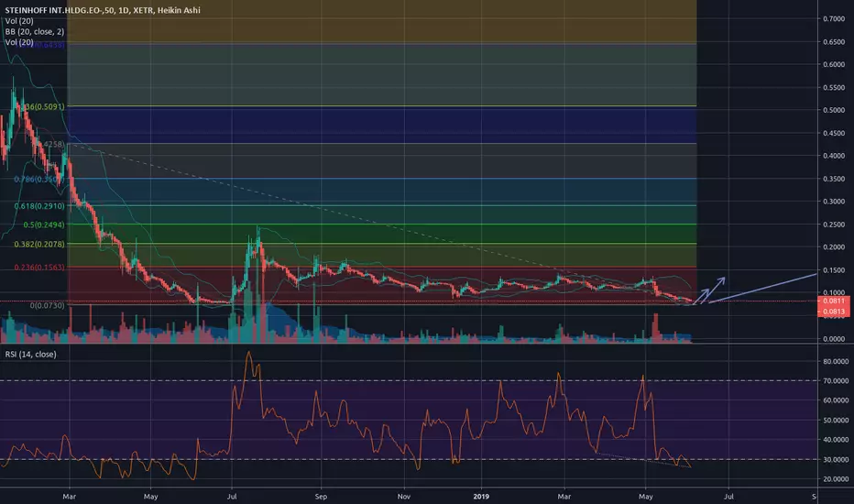
Task: Click the Mar label right after 2019
Action: point(564,497)
